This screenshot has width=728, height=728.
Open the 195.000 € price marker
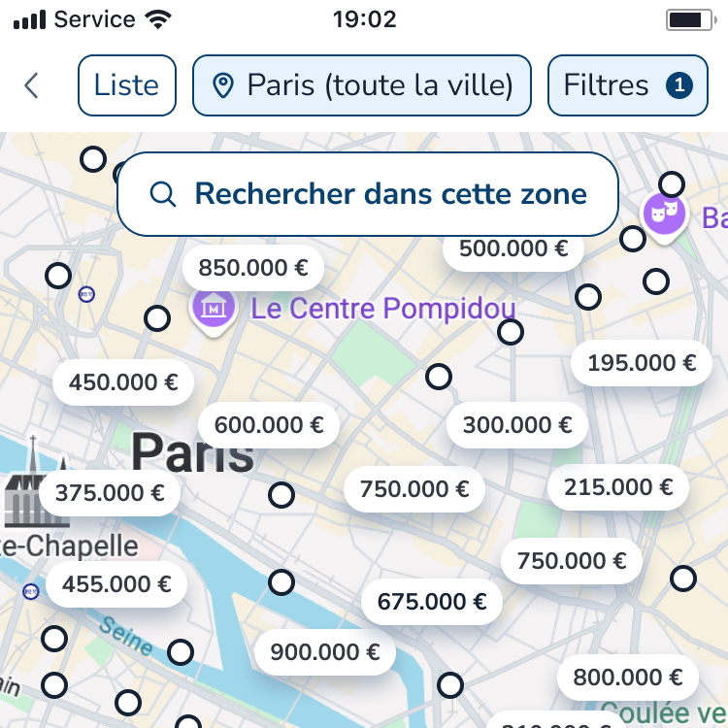coord(642,363)
